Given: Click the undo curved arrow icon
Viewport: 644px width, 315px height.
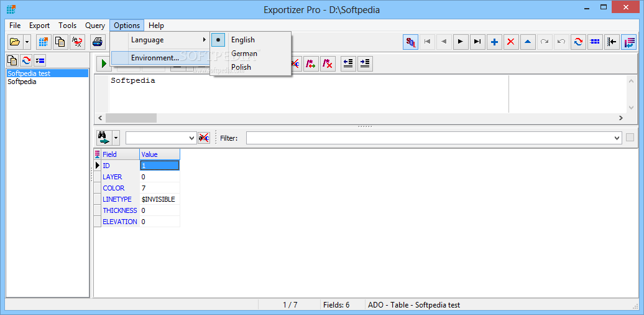Looking at the screenshot, I should [561, 42].
